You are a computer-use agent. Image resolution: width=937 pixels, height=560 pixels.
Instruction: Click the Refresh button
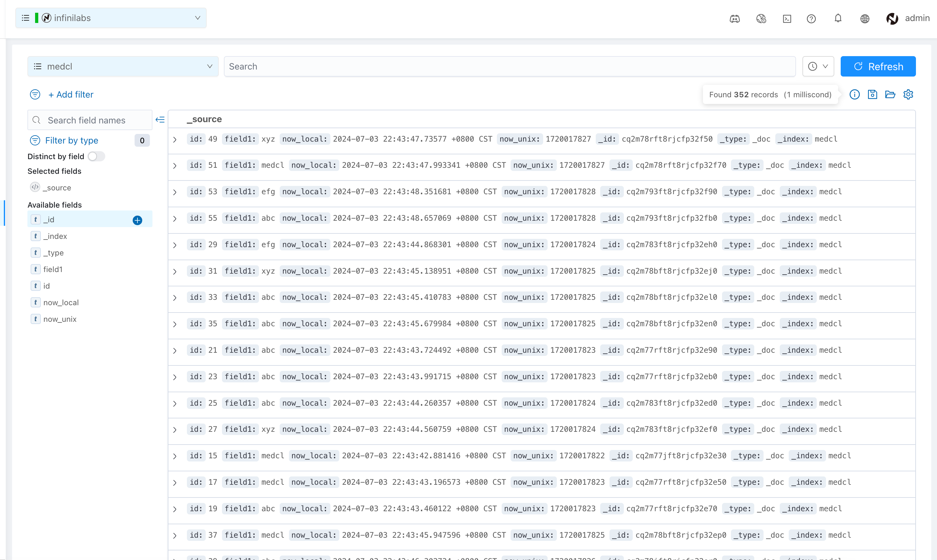click(878, 66)
